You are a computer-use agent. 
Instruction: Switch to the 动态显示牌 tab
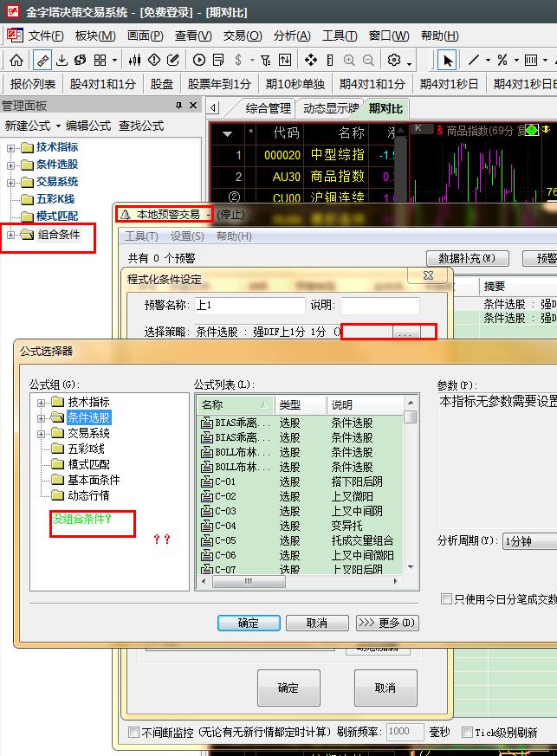[331, 108]
